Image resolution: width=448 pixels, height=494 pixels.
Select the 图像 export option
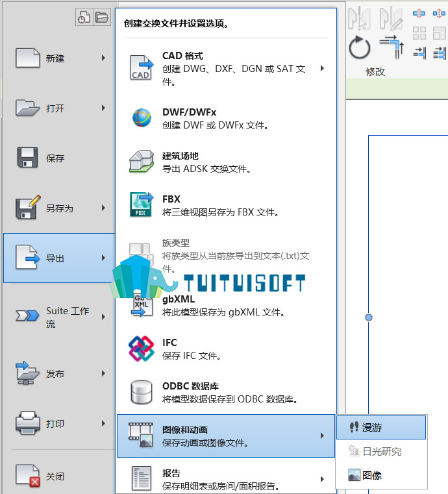point(381,475)
